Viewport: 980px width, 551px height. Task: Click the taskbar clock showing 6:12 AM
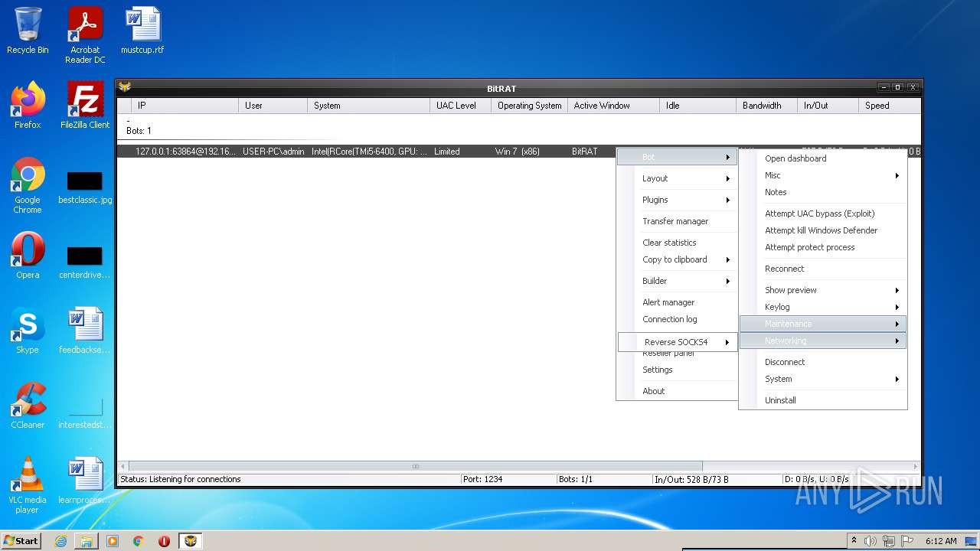coord(940,541)
